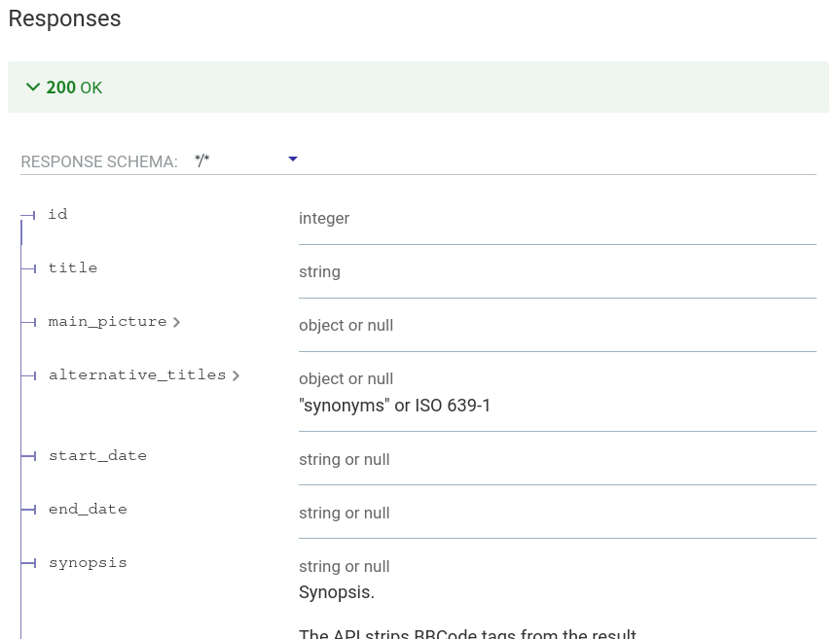Click the string or null type of end_date

pos(344,513)
